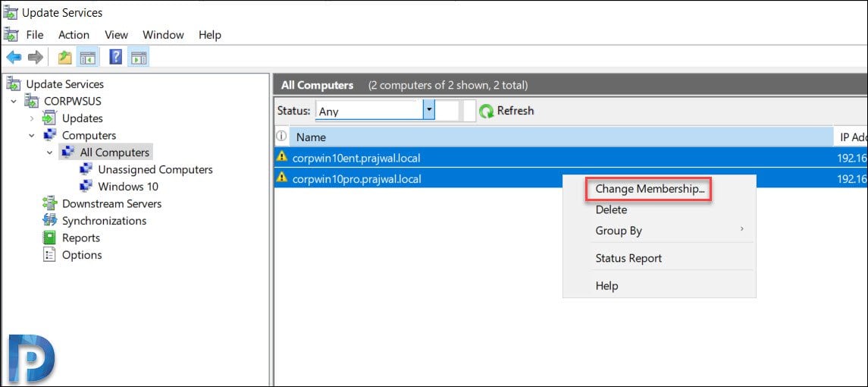The image size is (868, 387).
Task: Click the File menu's system icon
Action: [x=11, y=34]
